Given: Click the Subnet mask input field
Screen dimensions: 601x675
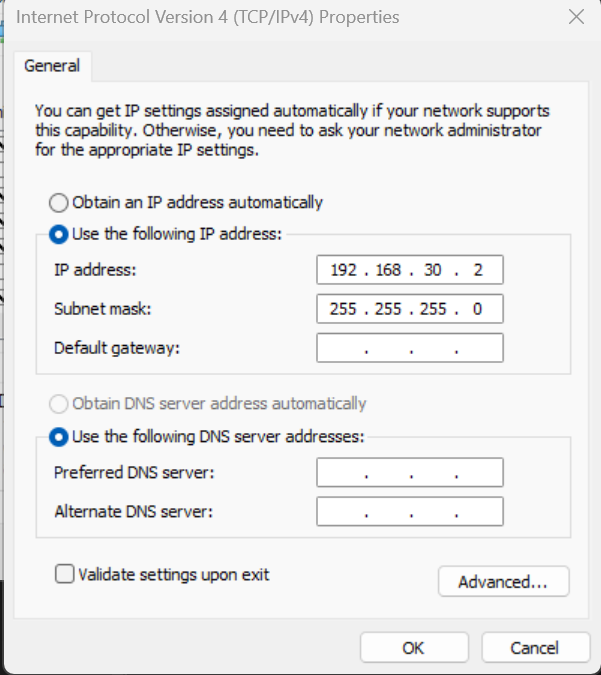Looking at the screenshot, I should (x=409, y=309).
